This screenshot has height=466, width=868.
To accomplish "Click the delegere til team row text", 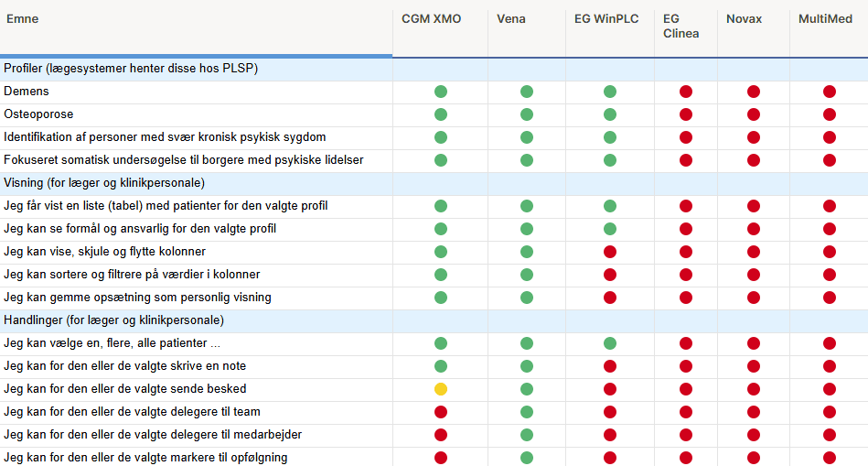I will click(132, 412).
